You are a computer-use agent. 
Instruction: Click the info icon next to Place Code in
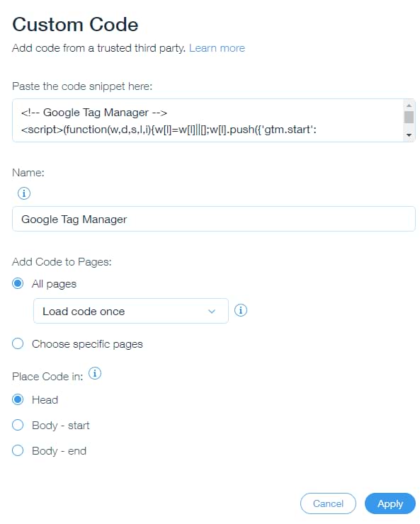[95, 373]
